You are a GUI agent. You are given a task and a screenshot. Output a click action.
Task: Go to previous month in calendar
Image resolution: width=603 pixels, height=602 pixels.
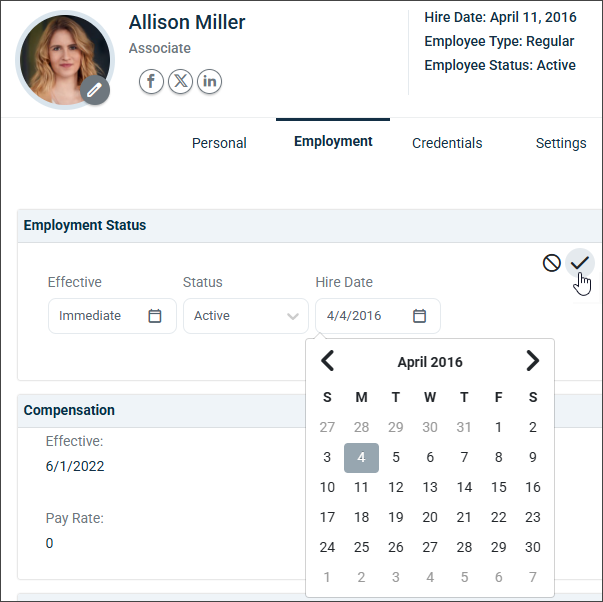click(x=328, y=361)
